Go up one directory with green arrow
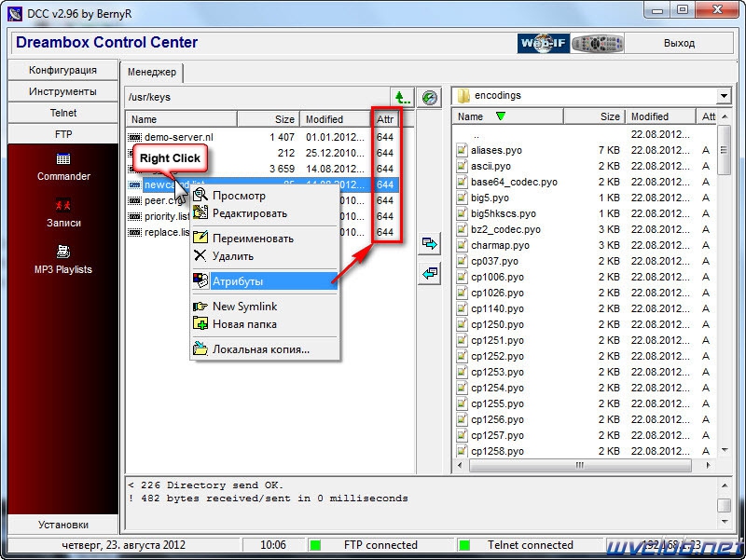This screenshot has width=746, height=560. (x=402, y=98)
